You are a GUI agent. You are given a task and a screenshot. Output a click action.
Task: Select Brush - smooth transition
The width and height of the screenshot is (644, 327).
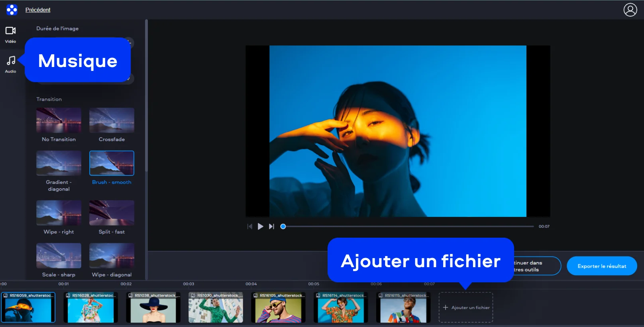(112, 163)
